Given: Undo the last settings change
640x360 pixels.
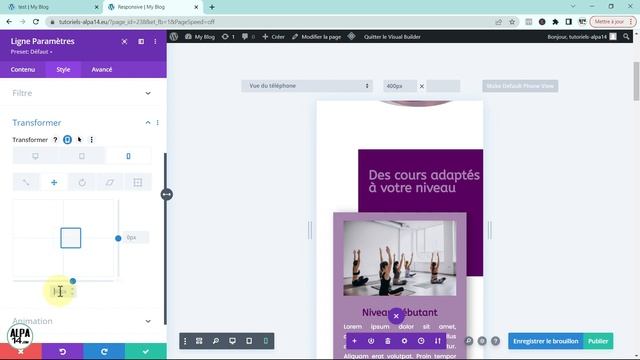Looking at the screenshot, I should (x=62, y=351).
